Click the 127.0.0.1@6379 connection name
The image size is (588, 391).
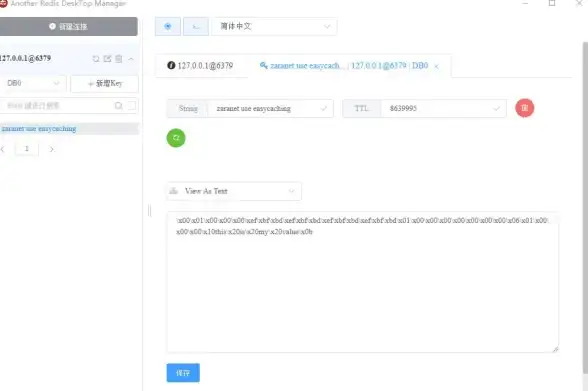(26, 58)
